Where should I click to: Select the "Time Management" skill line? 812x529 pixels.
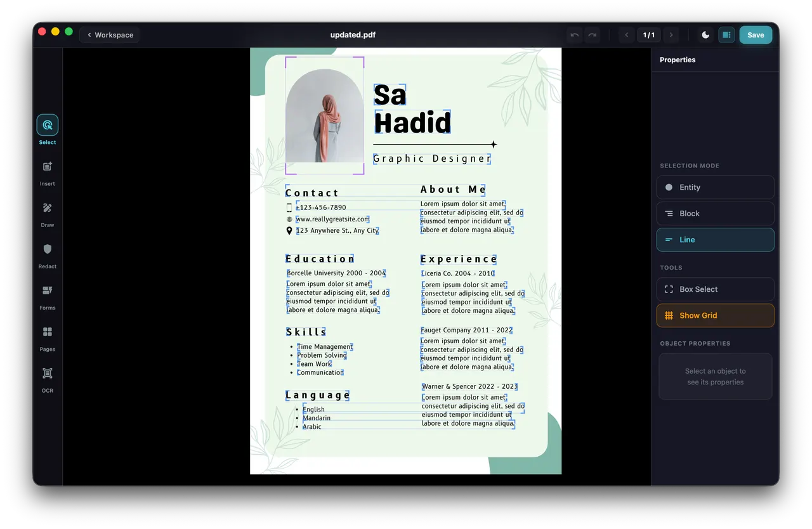(325, 347)
